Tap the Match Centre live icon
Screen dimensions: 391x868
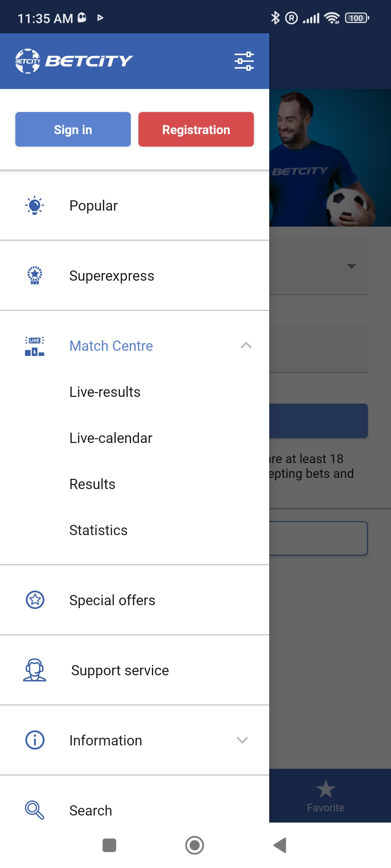tap(34, 346)
